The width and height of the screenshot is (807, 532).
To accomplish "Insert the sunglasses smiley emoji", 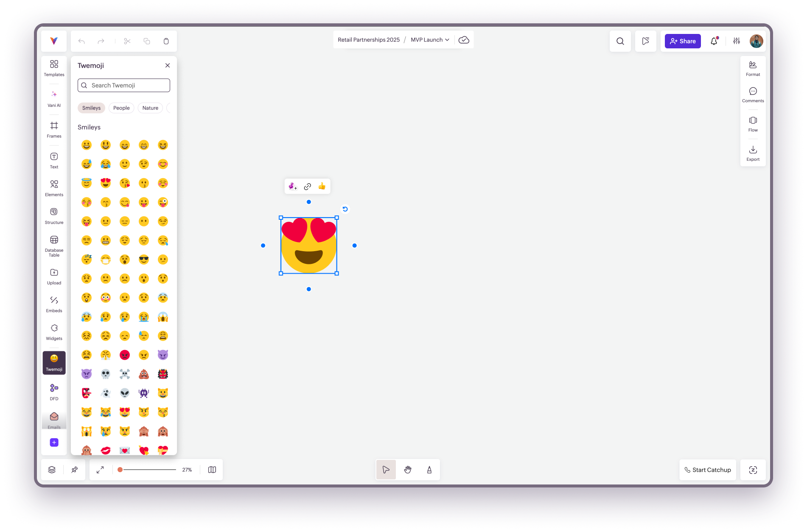I will (144, 259).
